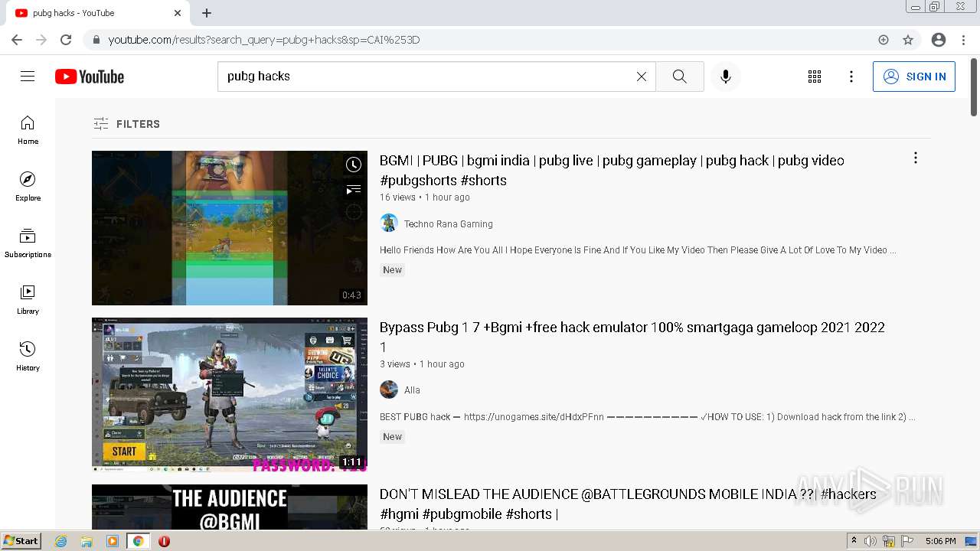
Task: View site info via the padlock icon
Action: pos(96,40)
